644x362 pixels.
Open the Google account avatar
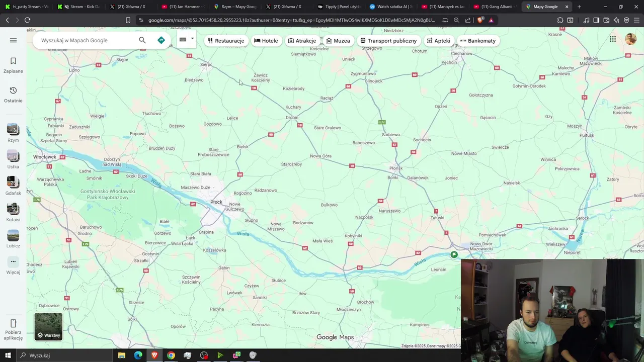(630, 39)
